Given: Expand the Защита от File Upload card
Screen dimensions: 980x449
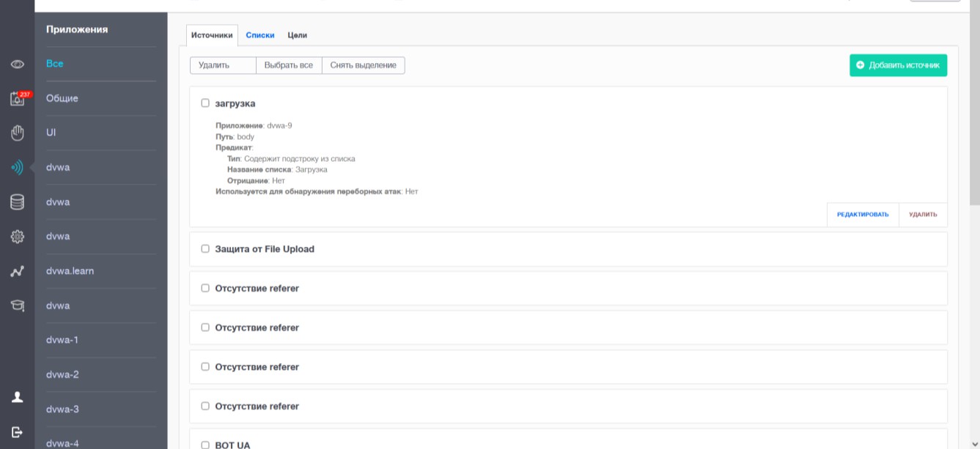Looking at the screenshot, I should (568, 249).
